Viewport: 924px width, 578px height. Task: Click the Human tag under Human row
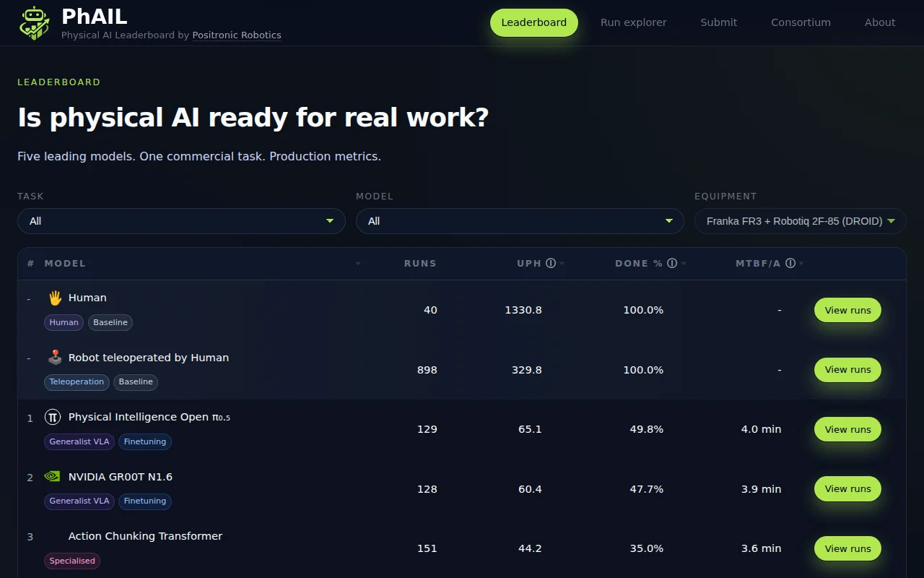[x=64, y=322]
